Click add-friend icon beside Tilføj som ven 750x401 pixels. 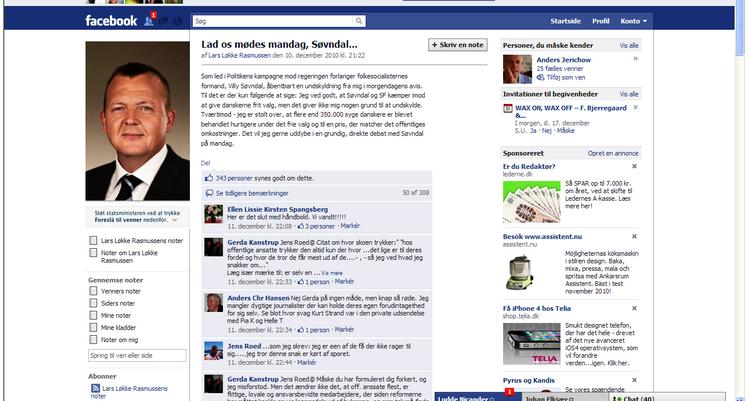click(x=540, y=77)
